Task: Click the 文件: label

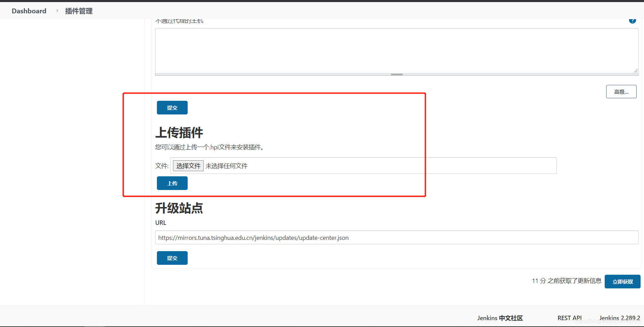Action: point(162,166)
